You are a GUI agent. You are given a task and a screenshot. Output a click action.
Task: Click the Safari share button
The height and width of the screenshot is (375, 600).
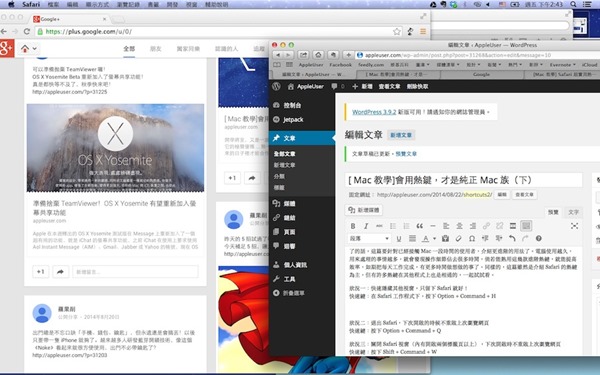pyautogui.click(x=303, y=55)
